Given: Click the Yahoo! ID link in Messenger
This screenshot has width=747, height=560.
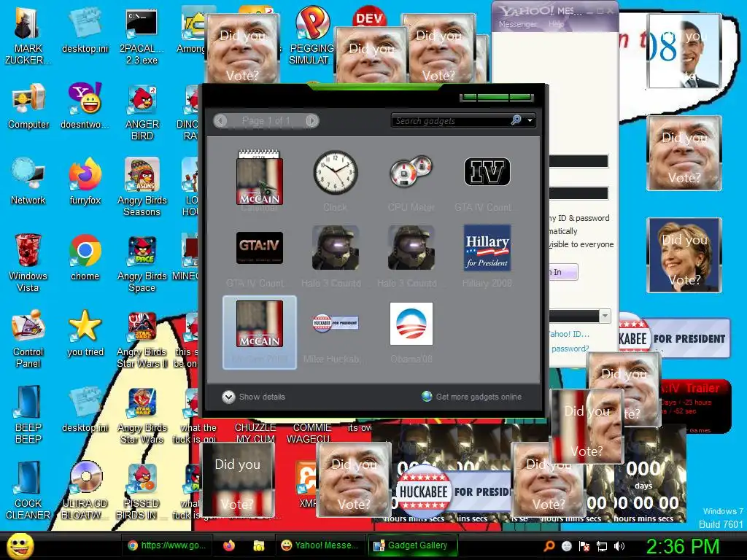Looking at the screenshot, I should [x=568, y=334].
